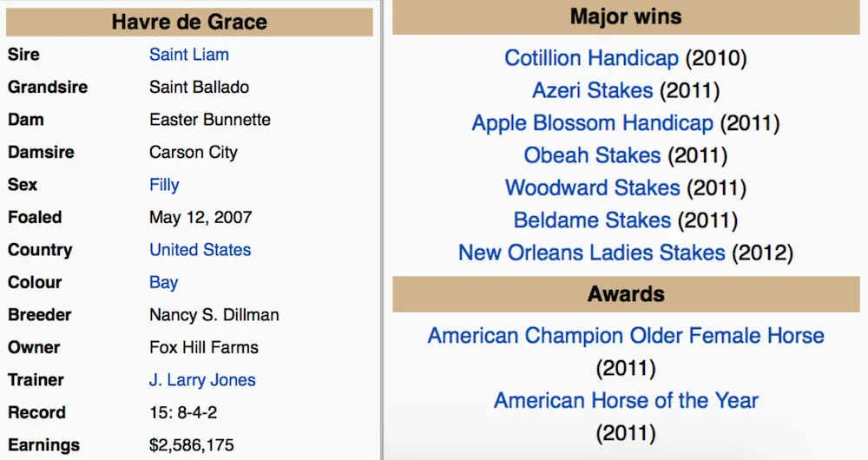The height and width of the screenshot is (460, 868).
Task: Click the Filly link
Action: pos(164,185)
